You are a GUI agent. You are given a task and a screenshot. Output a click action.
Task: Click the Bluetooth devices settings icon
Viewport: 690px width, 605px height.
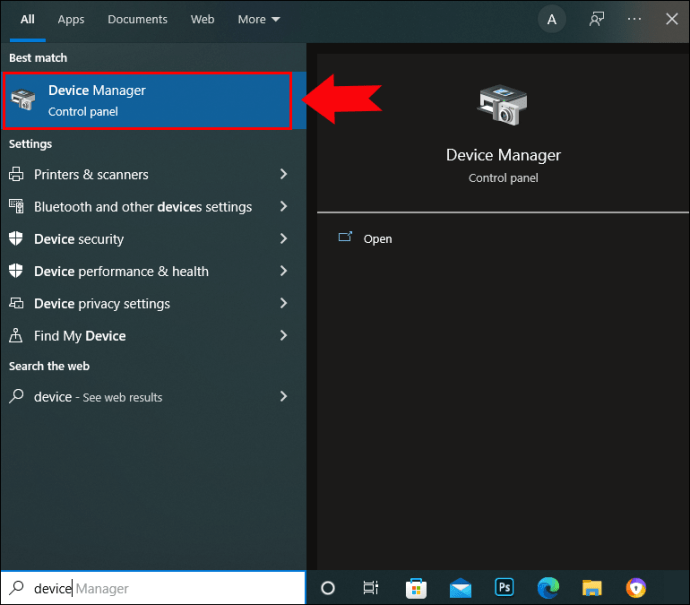[x=16, y=206]
